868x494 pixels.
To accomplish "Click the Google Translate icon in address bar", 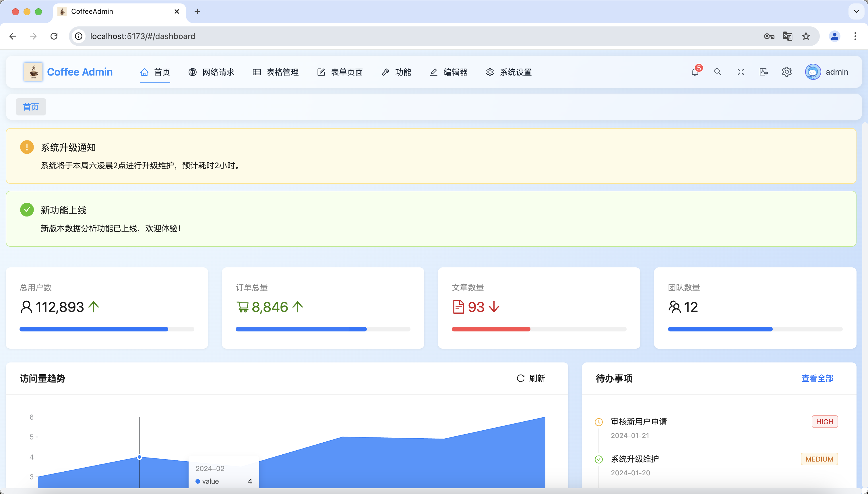I will click(x=787, y=36).
